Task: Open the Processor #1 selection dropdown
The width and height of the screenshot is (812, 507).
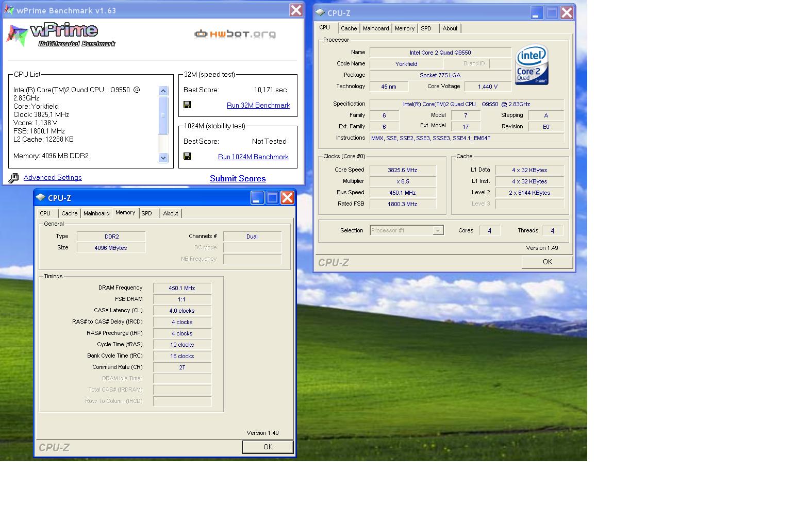Action: point(438,230)
